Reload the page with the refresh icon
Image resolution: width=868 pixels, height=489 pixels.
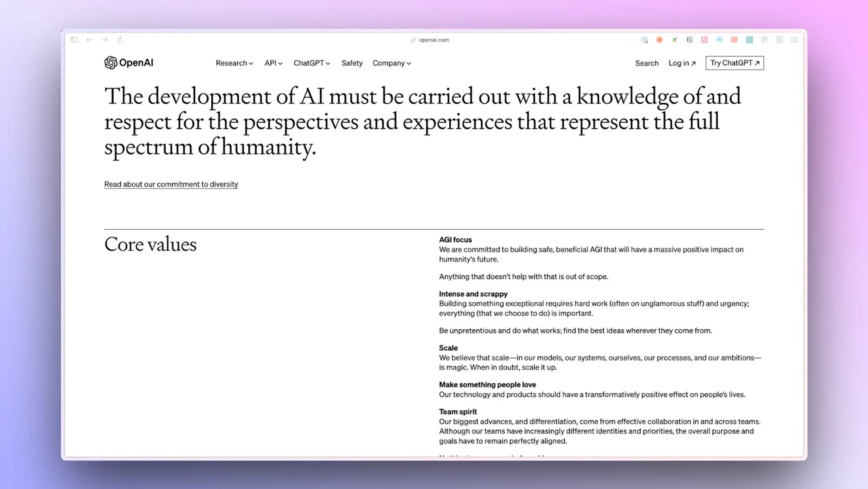point(120,40)
